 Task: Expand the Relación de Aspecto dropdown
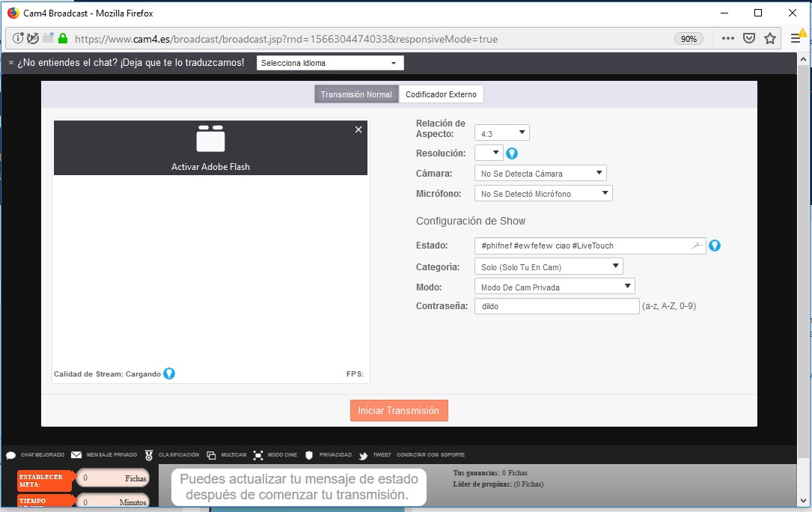pos(501,133)
